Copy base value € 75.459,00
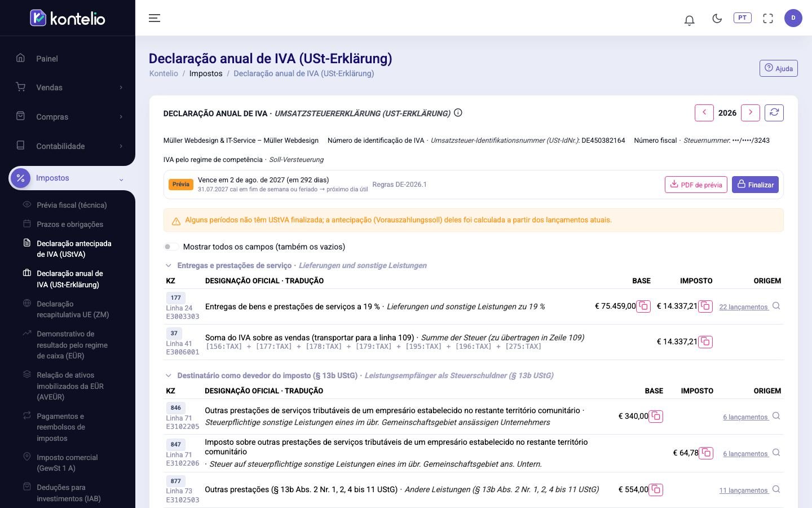812x508 pixels. 643,306
